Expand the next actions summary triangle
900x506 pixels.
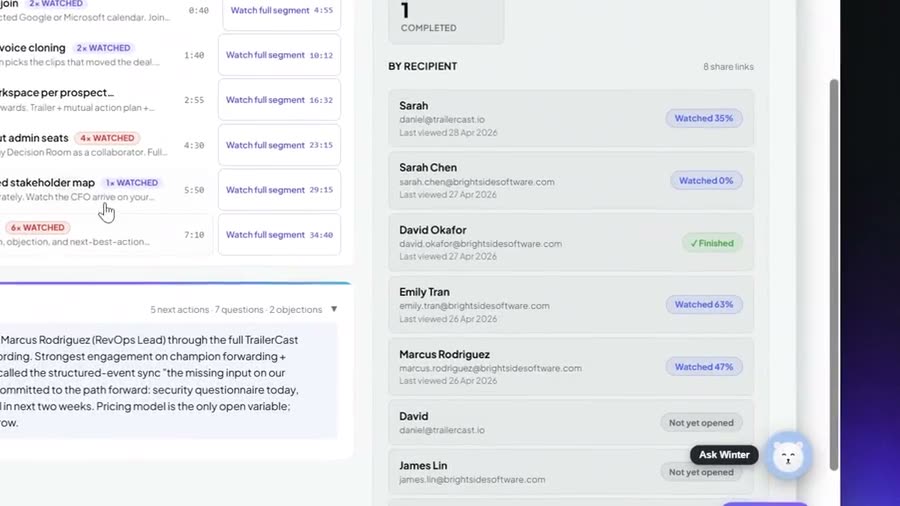[334, 309]
